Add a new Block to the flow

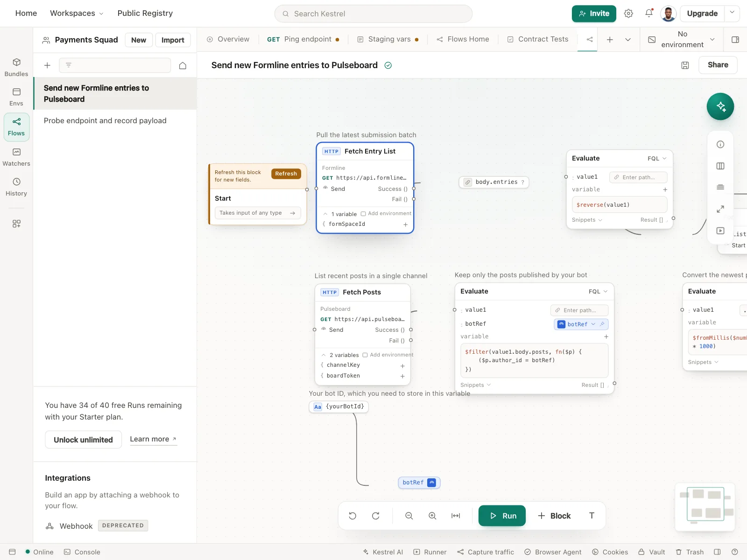click(554, 516)
